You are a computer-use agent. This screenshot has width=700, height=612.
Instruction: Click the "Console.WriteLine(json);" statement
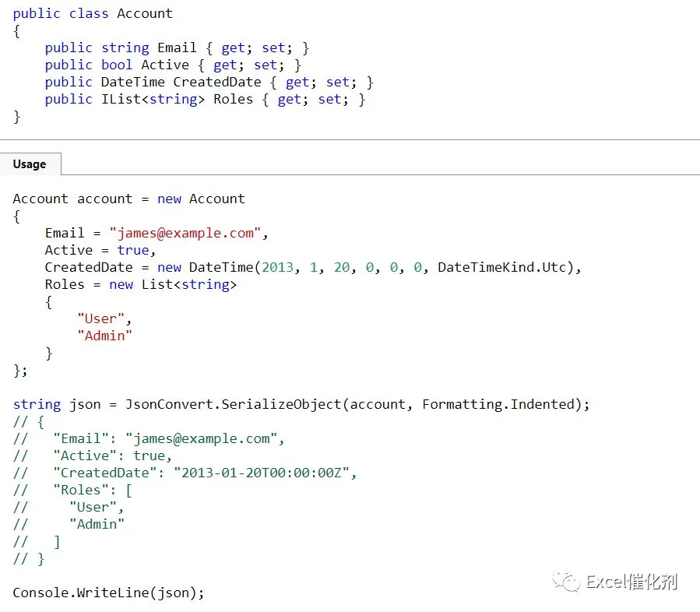tap(108, 593)
